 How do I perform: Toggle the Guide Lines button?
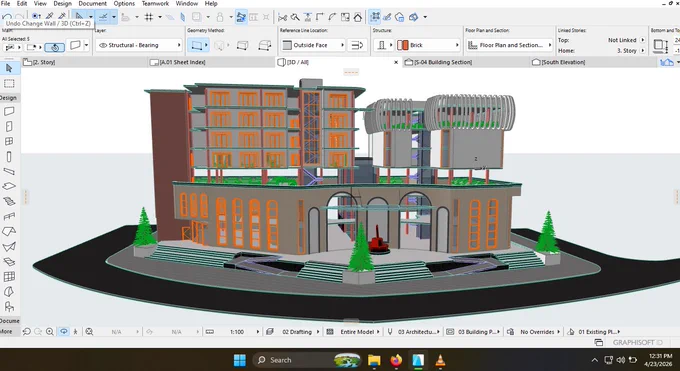[x=79, y=17]
